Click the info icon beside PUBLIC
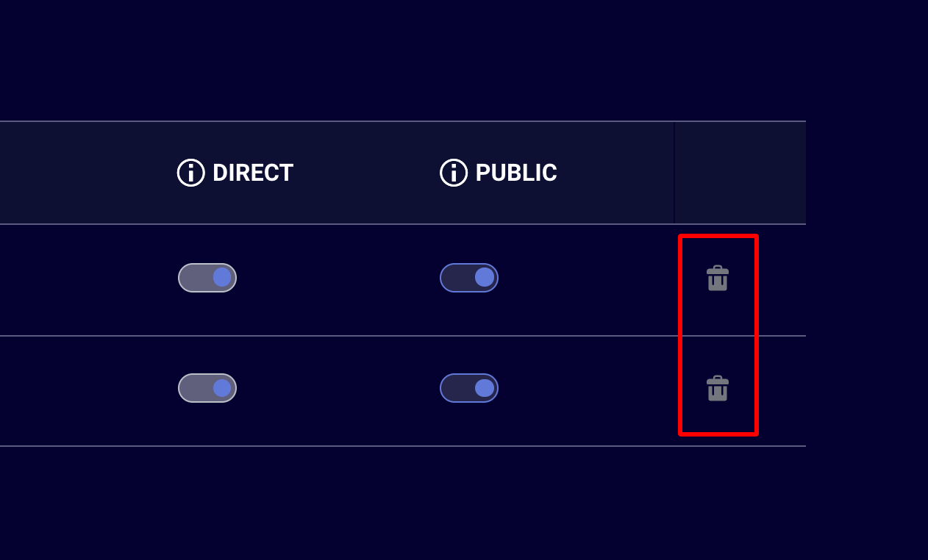928x560 pixels. 454,173
